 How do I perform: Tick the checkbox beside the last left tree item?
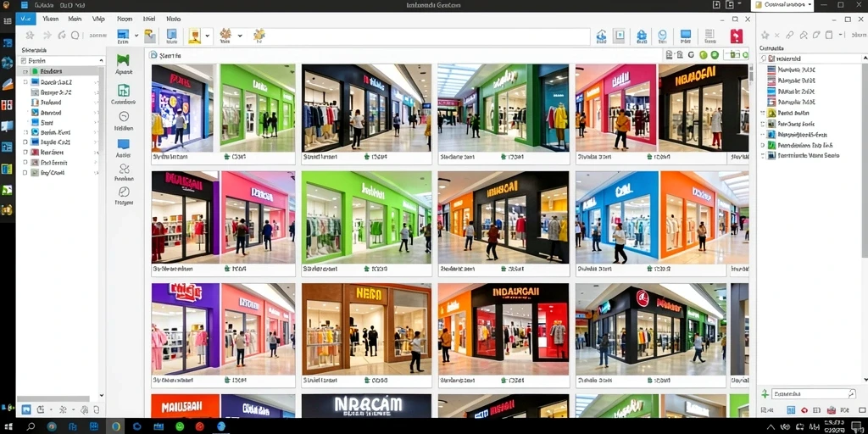click(25, 173)
